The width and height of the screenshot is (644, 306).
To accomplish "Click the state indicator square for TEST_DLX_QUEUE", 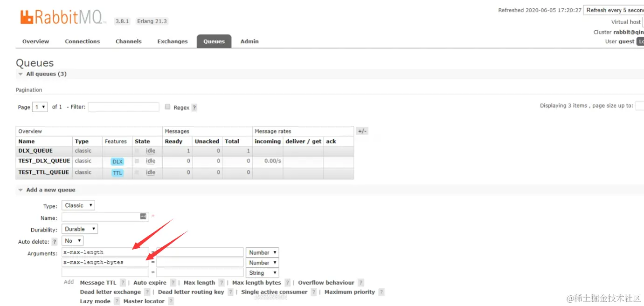I will [137, 161].
